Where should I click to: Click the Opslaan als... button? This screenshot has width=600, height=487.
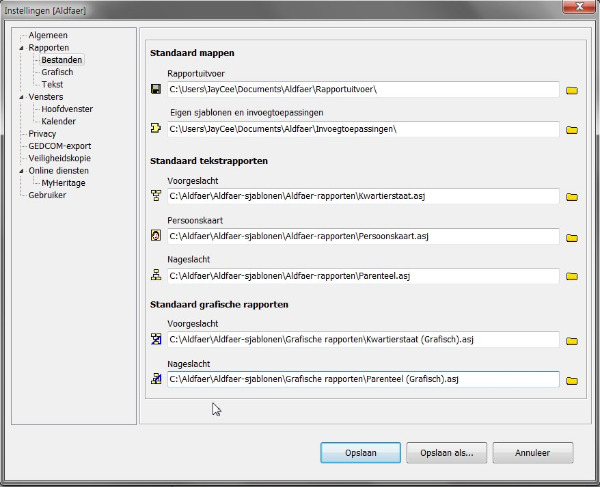(446, 452)
